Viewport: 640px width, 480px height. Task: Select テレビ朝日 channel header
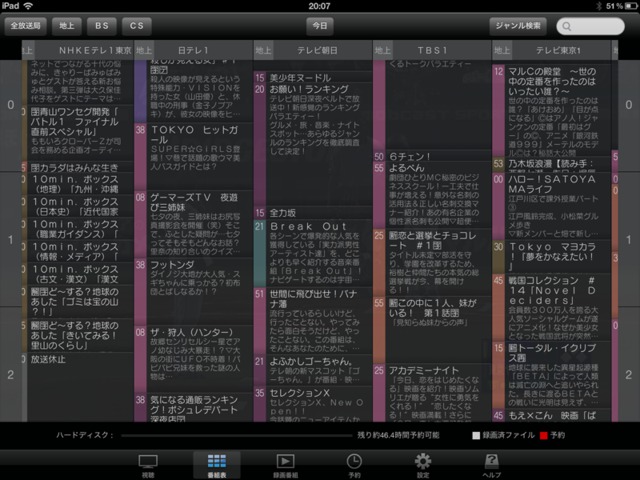313,50
